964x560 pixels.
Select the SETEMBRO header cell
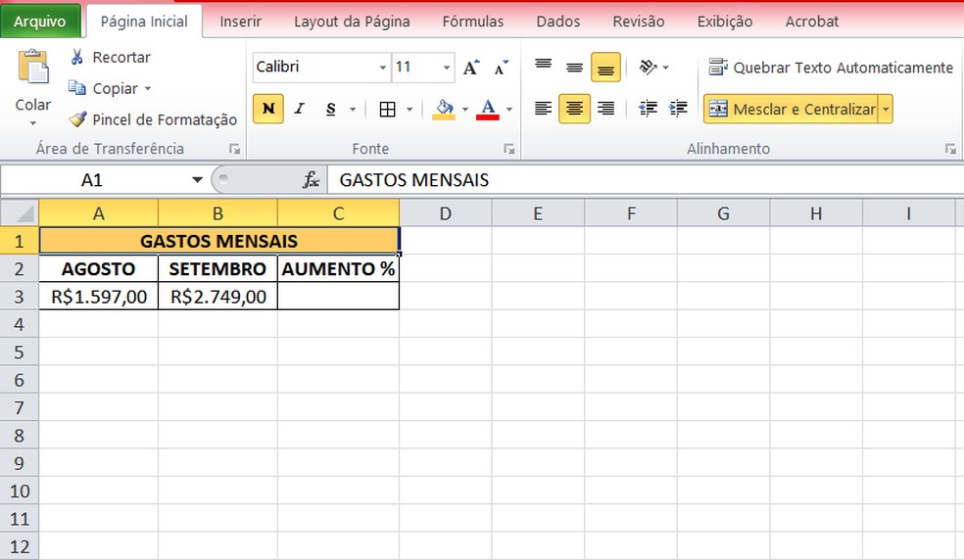[217, 268]
